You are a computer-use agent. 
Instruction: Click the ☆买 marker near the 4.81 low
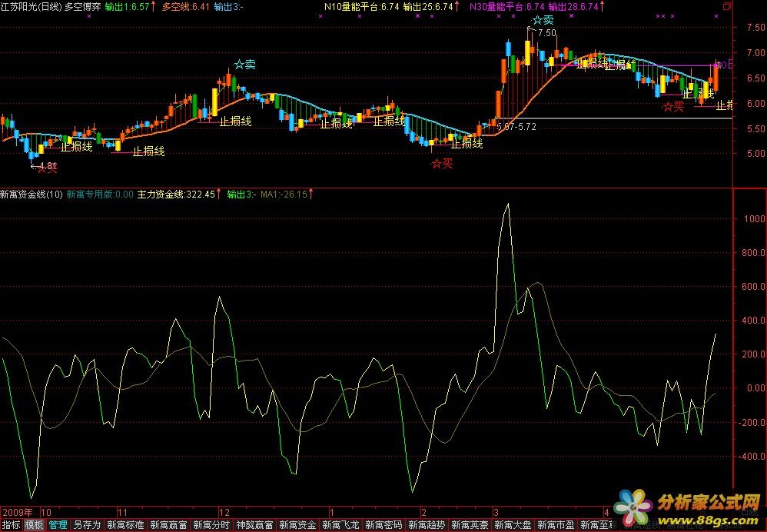(x=48, y=169)
